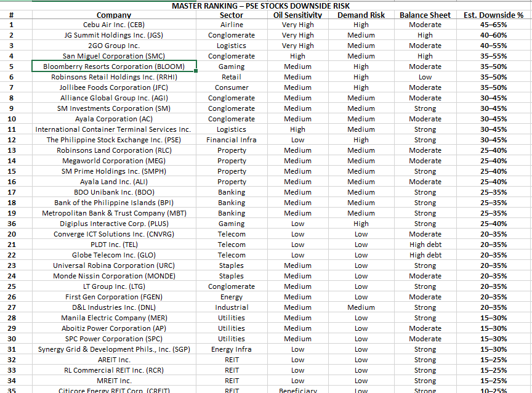This screenshot has width=532, height=393.
Task: Select cell 'Cebu Air Inc. (CEB)'
Action: tap(114, 25)
